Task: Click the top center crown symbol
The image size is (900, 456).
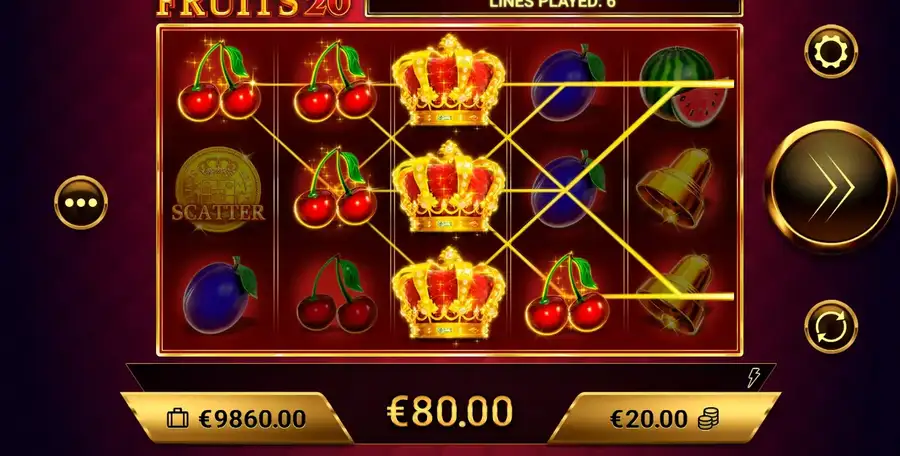Action: pos(448,80)
